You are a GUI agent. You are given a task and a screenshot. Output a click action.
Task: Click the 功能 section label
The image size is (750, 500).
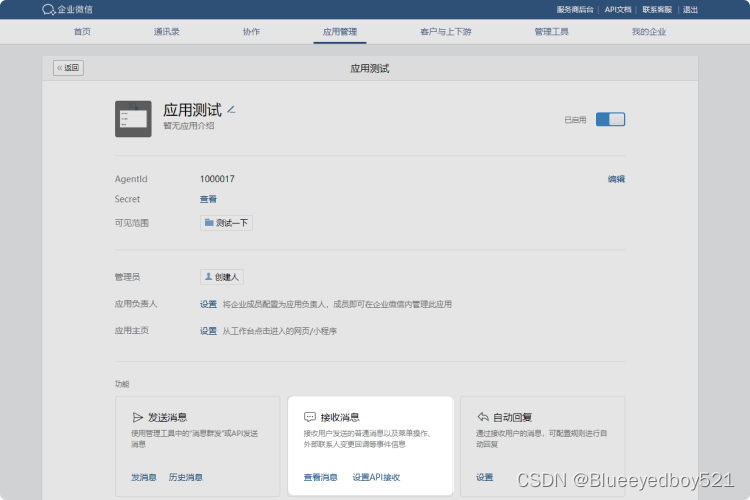point(122,384)
